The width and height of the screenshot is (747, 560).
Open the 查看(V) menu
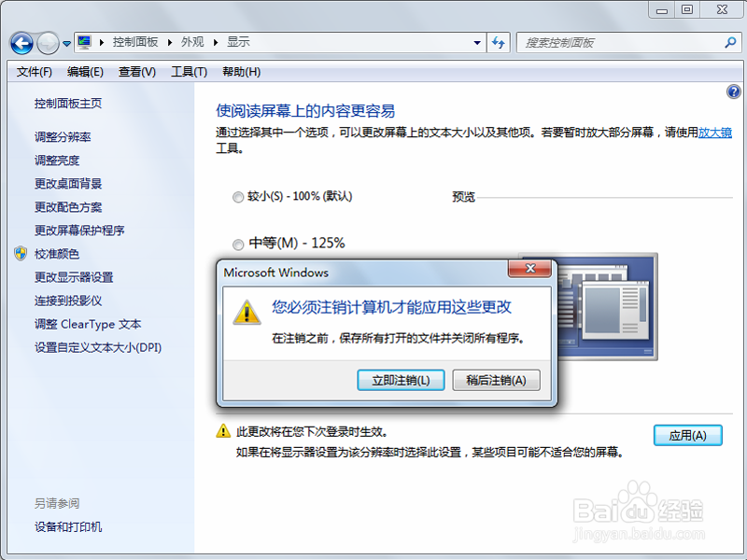click(137, 72)
